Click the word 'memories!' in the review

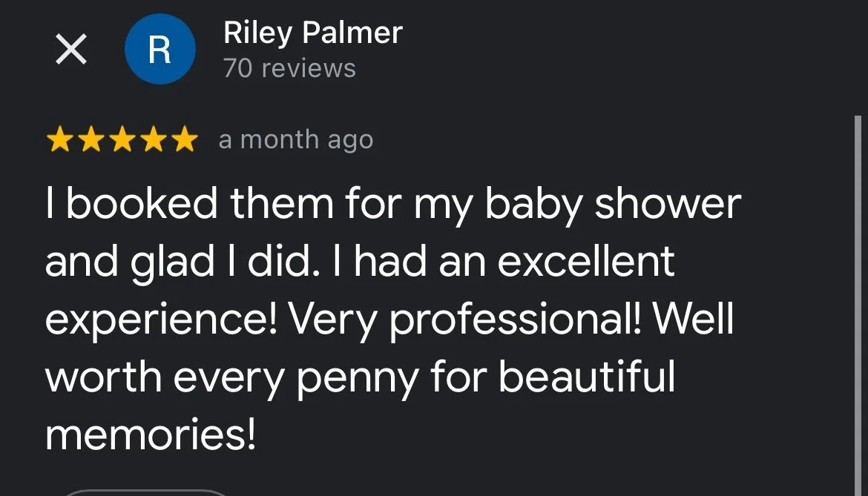coord(151,435)
